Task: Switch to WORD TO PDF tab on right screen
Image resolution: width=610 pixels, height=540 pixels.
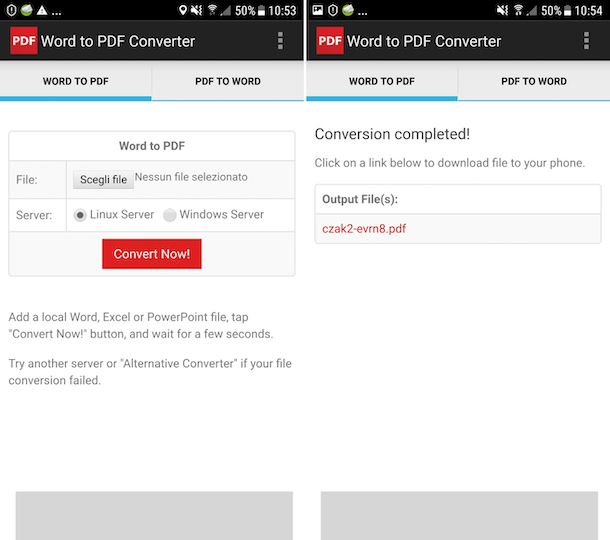Action: (382, 81)
